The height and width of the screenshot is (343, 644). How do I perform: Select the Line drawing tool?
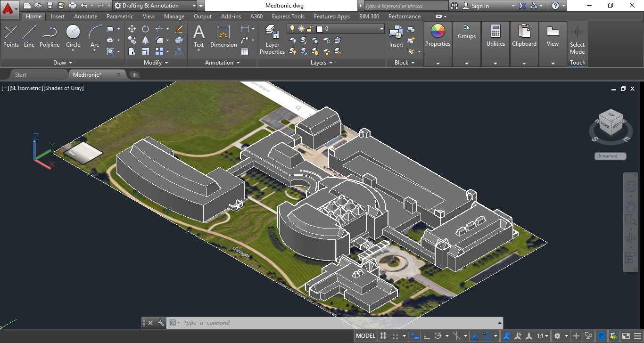click(29, 37)
